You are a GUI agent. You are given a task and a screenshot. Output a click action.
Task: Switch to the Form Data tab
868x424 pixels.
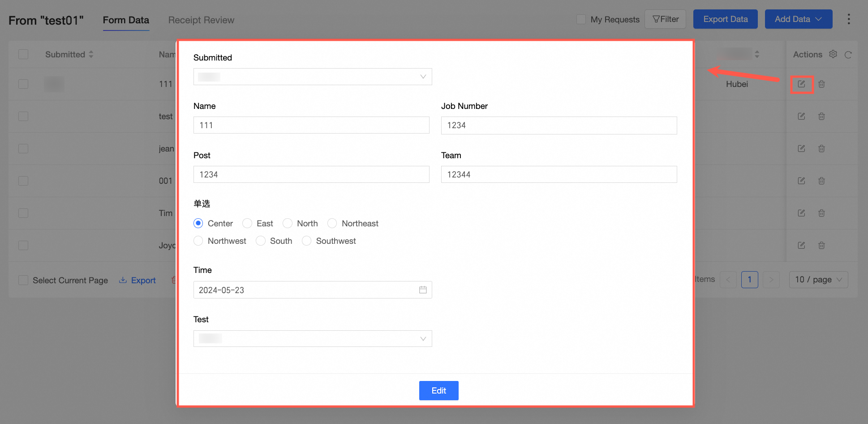pyautogui.click(x=126, y=20)
